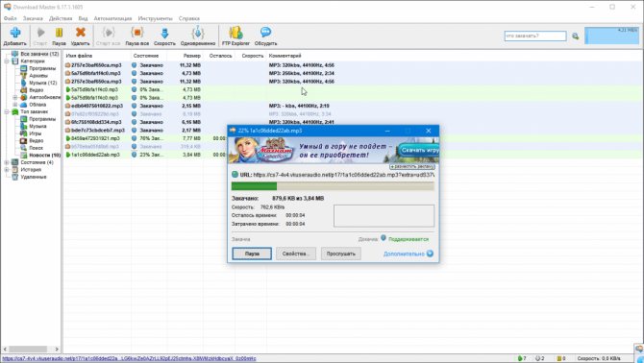Screen dimensions: 644x363
Task: Click the Пауза button in download dialog
Action: (x=252, y=254)
